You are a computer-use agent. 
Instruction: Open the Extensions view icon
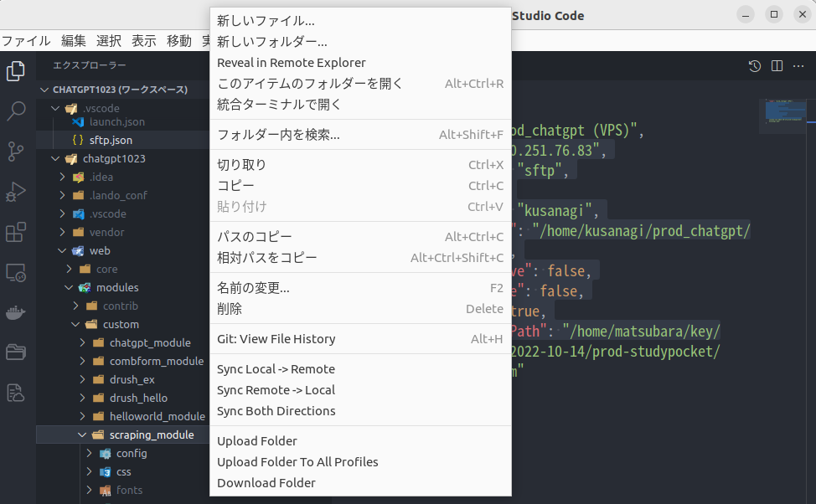[16, 233]
